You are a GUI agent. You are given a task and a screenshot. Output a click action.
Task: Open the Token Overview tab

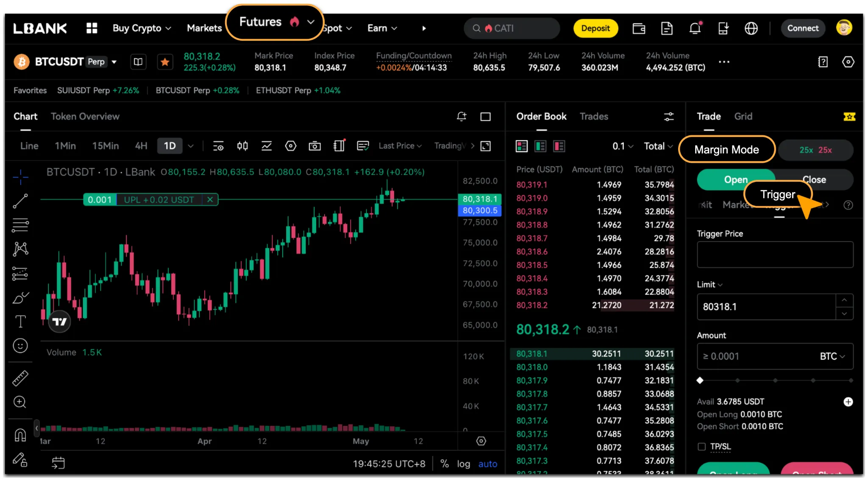[x=85, y=117]
